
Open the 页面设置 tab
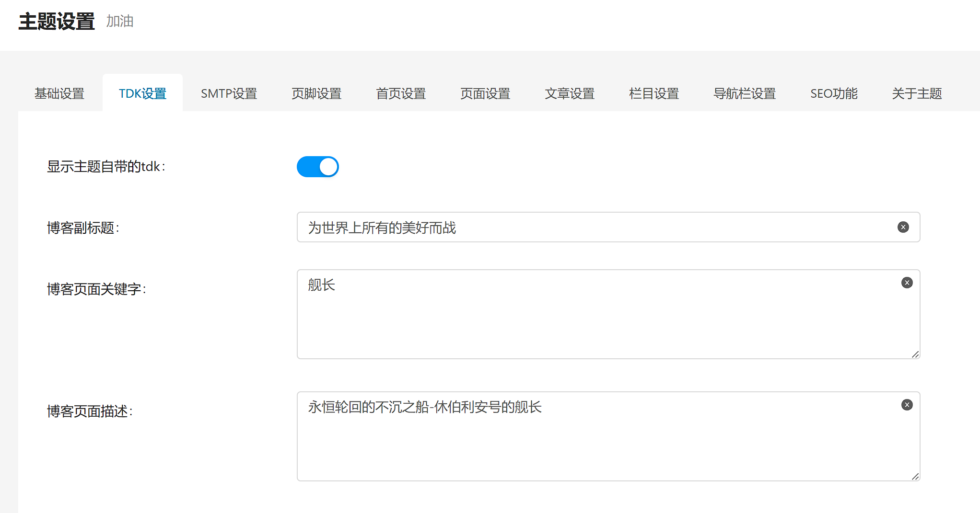click(485, 93)
